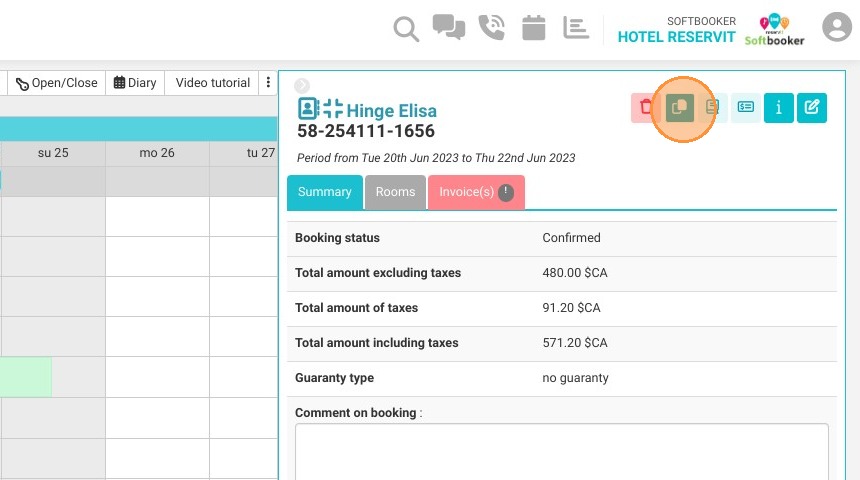
Task: Click the no guaranty value
Action: click(x=575, y=378)
